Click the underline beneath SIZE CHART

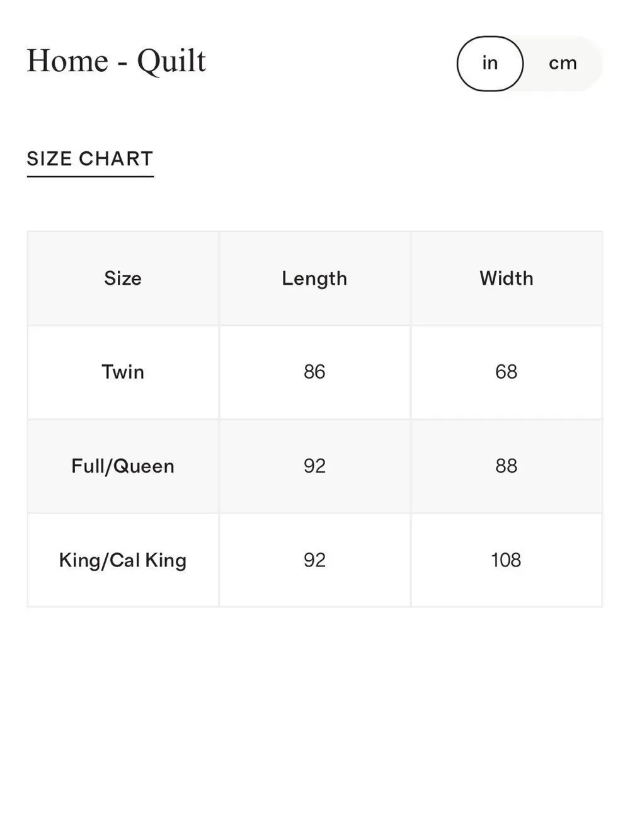click(x=90, y=176)
